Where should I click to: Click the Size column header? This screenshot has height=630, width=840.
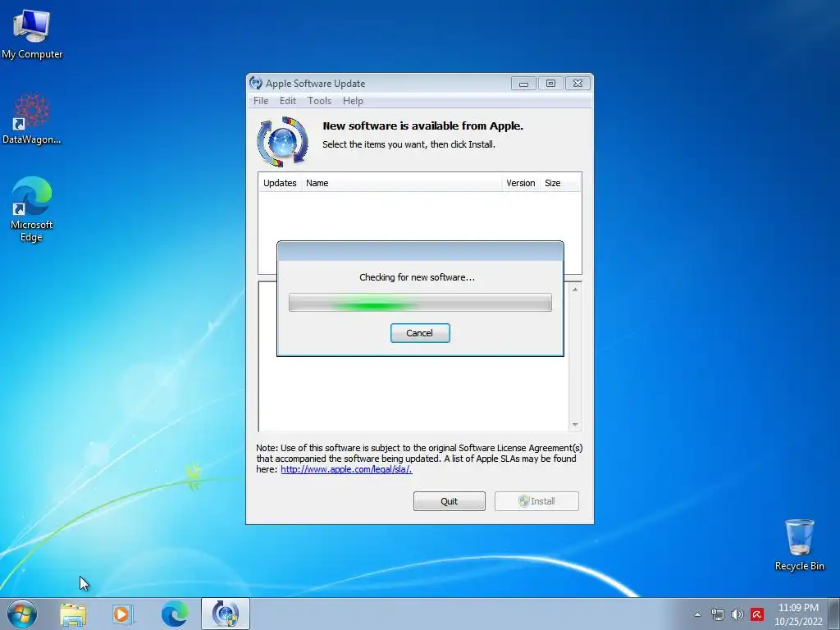tap(559, 183)
